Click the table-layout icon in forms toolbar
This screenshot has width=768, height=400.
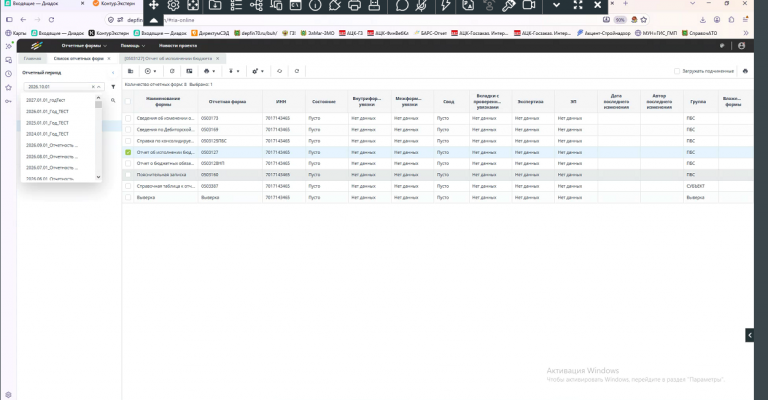pos(189,71)
